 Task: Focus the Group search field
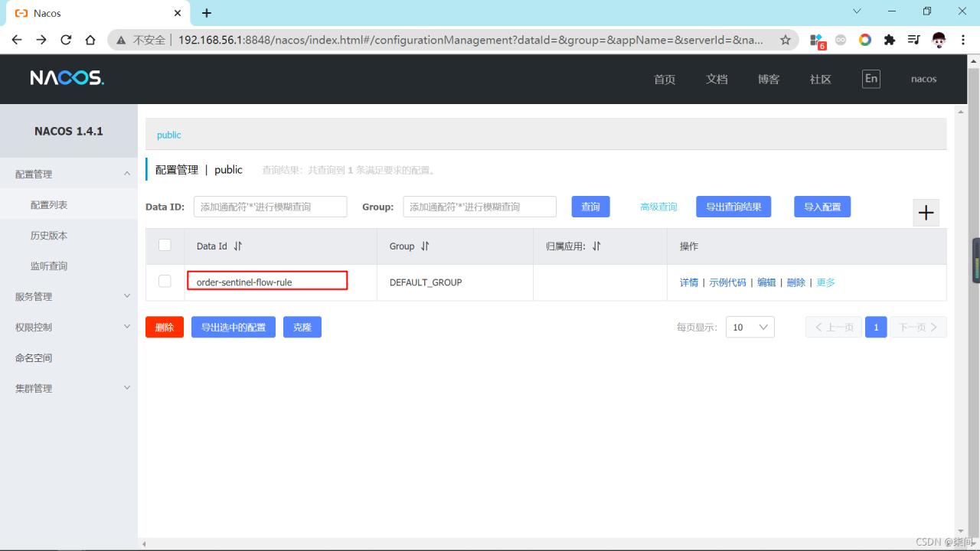coord(480,207)
